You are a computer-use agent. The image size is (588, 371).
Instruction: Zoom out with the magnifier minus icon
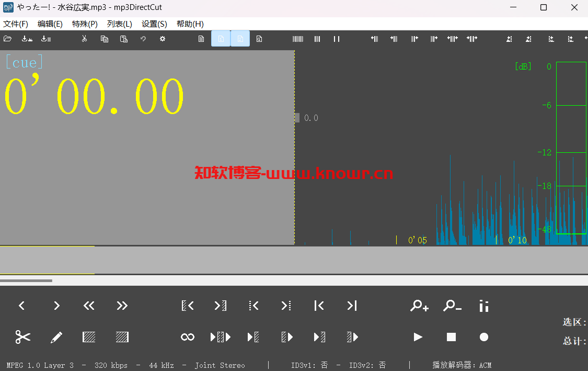pyautogui.click(x=452, y=306)
